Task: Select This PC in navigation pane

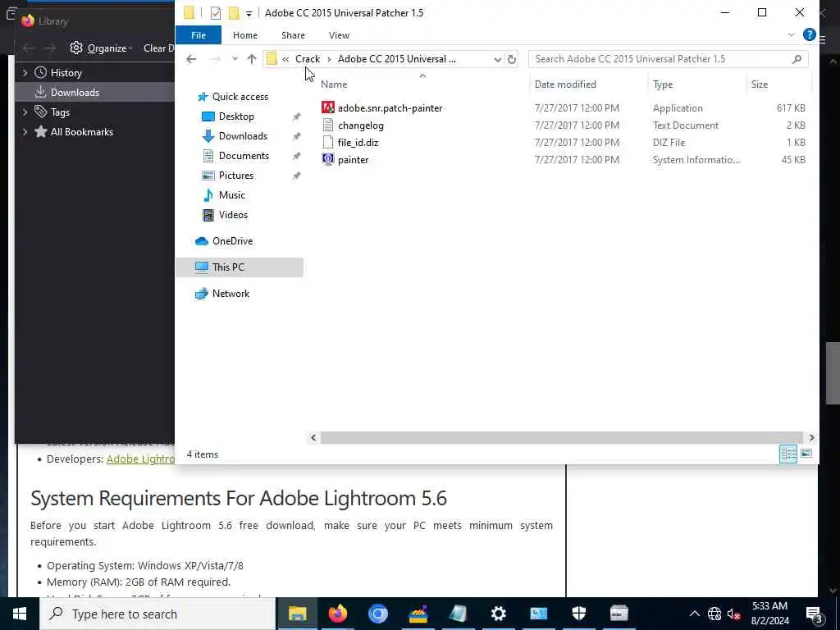Action: 240,267
